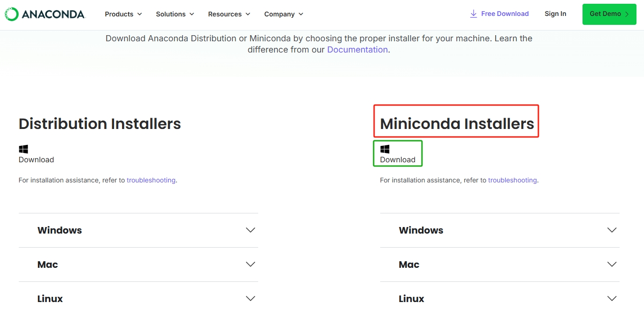
Task: Open the Products menu
Action: (123, 14)
